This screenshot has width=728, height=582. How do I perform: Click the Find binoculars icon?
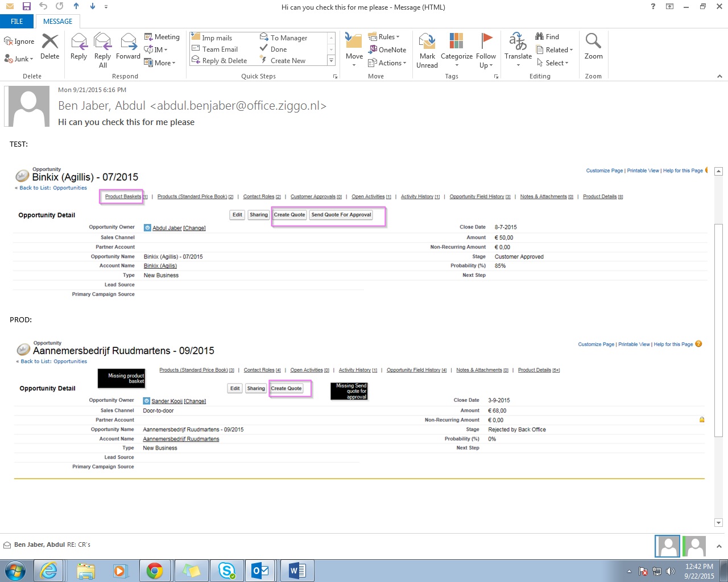click(x=540, y=37)
